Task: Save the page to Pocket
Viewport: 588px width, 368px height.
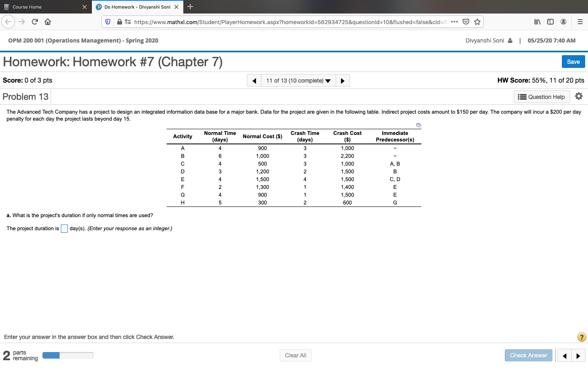Action: point(466,21)
